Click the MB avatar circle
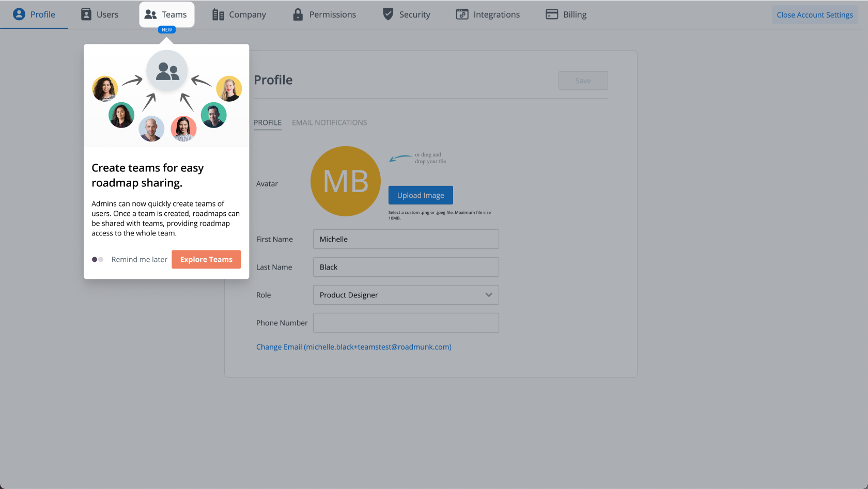The height and width of the screenshot is (489, 868). [345, 181]
